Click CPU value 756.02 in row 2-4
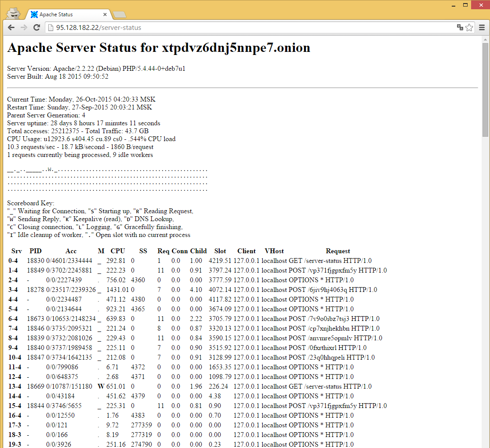The height and width of the screenshot is (448, 490). coord(116,280)
